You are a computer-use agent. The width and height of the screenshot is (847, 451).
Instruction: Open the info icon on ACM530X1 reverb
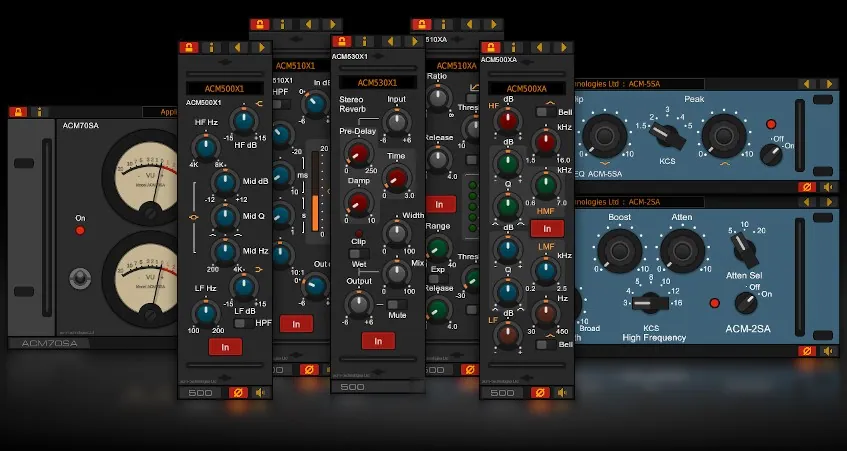(366, 42)
